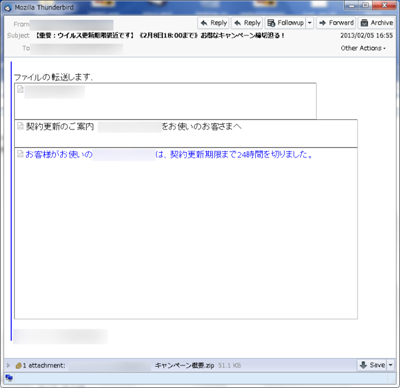
Task: Click the broken image icon before お客様がお使いの
Action: point(20,154)
